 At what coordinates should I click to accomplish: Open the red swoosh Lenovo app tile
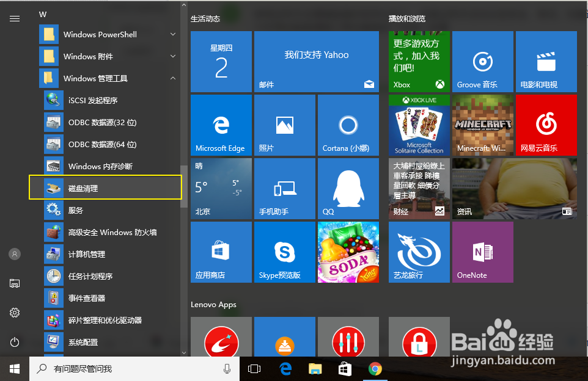click(221, 337)
